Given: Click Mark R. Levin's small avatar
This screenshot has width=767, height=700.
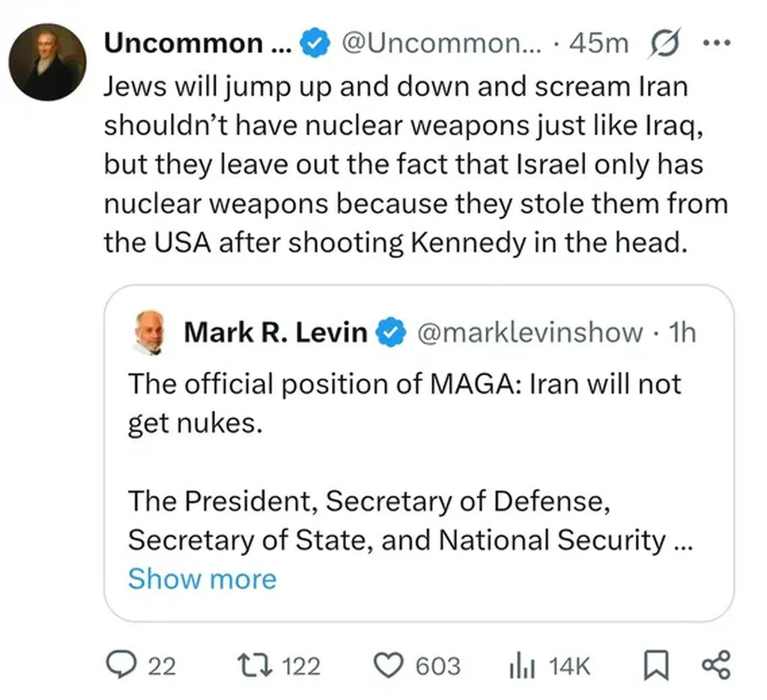Looking at the screenshot, I should pyautogui.click(x=151, y=331).
